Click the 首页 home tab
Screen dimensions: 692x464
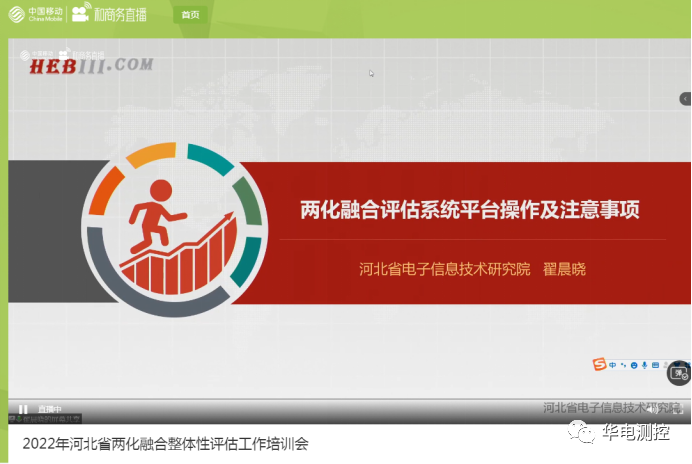click(190, 15)
